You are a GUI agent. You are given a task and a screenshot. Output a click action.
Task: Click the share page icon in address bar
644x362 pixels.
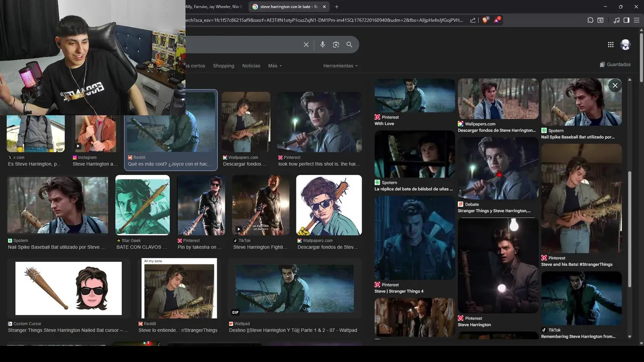click(x=473, y=20)
